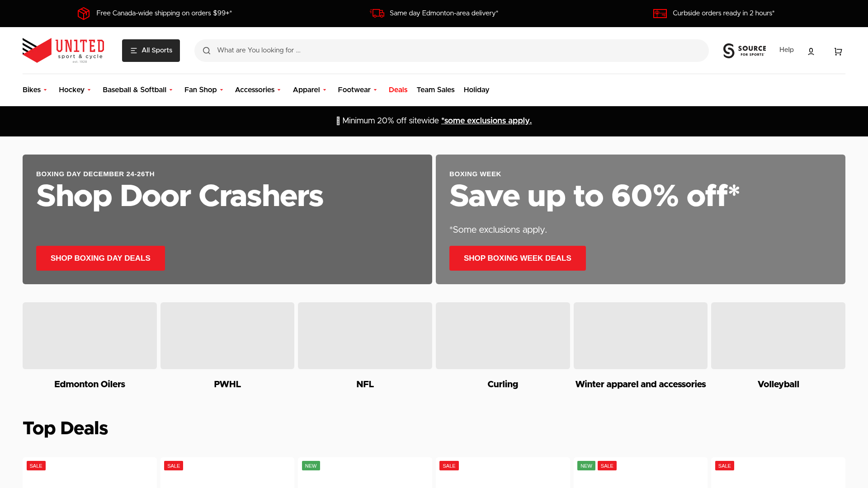This screenshot has height=488, width=868.
Task: Click the NFL label
Action: [365, 384]
